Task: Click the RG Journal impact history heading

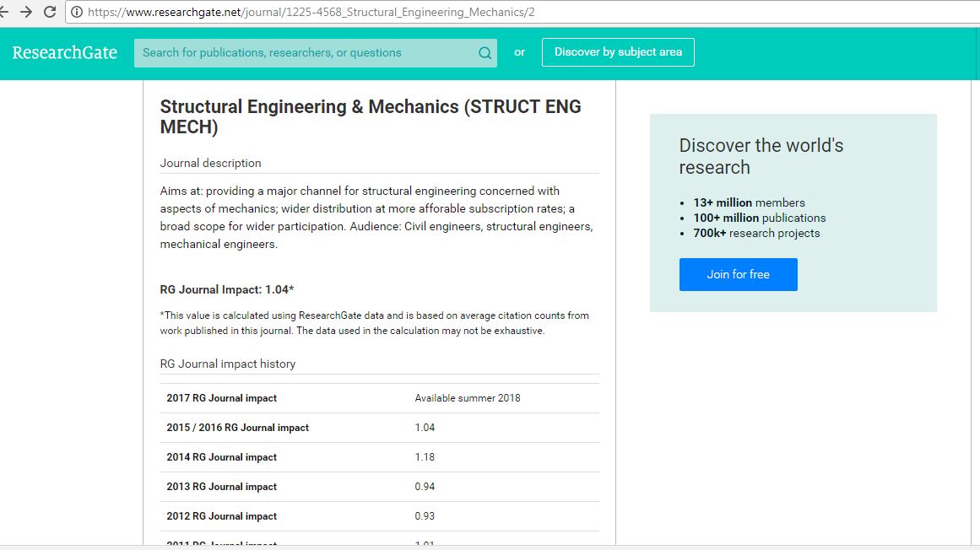Action: pyautogui.click(x=227, y=364)
